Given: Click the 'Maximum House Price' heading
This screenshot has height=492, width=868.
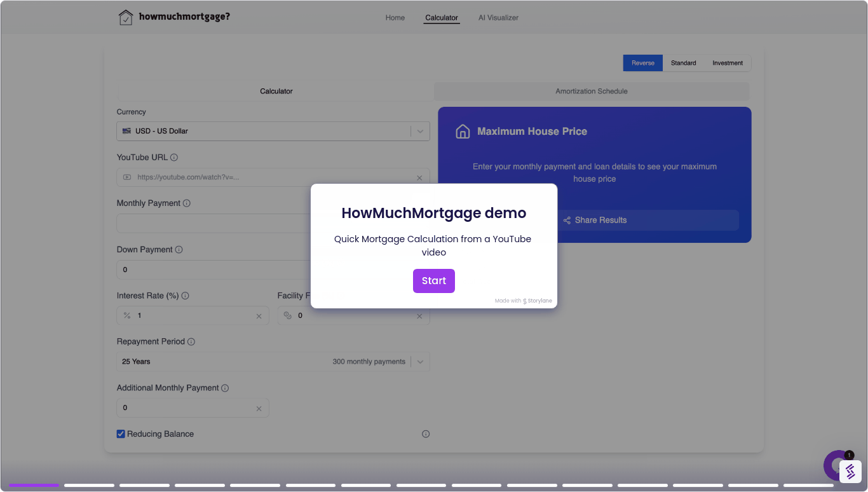Looking at the screenshot, I should click(x=532, y=132).
